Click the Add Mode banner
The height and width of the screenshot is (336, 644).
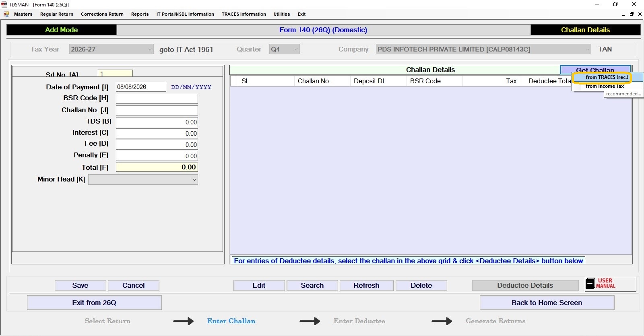62,30
